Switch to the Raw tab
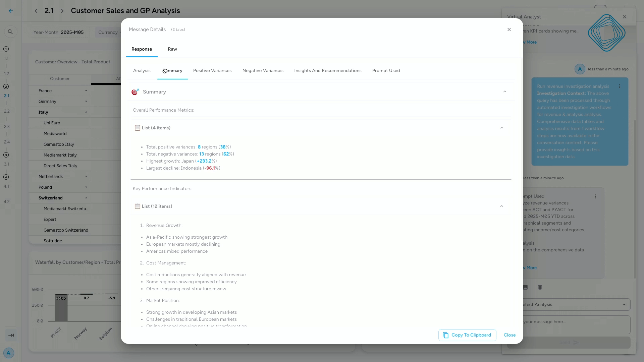The image size is (644, 362). coord(172,49)
